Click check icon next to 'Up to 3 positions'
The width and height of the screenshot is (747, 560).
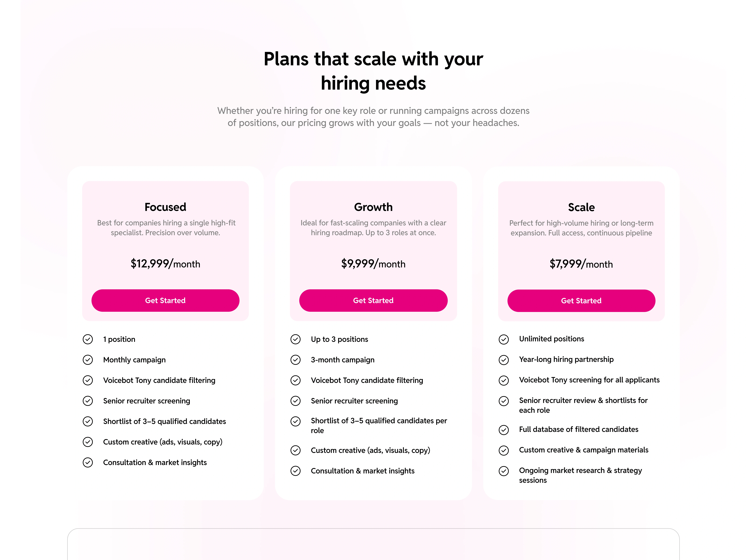click(x=296, y=339)
